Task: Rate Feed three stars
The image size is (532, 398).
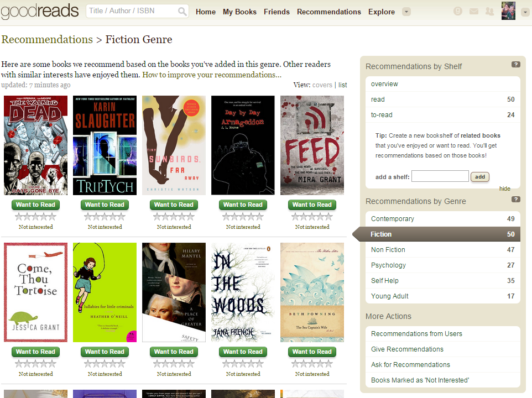Action: click(312, 217)
